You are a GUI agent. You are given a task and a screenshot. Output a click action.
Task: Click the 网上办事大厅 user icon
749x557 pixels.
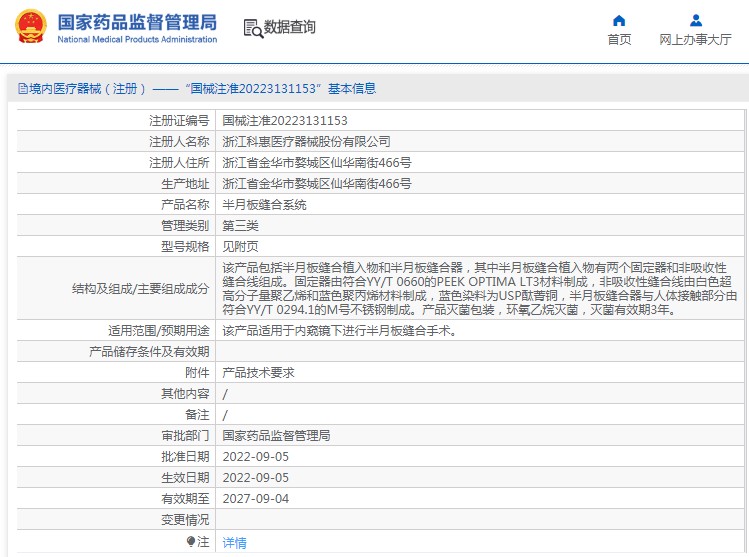click(696, 21)
